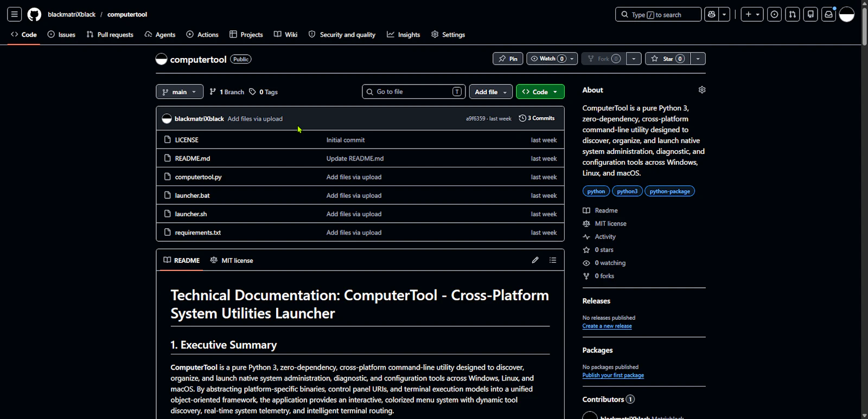Viewport: 868px width, 419px height.
Task: Open the Issues tab
Action: click(61, 35)
